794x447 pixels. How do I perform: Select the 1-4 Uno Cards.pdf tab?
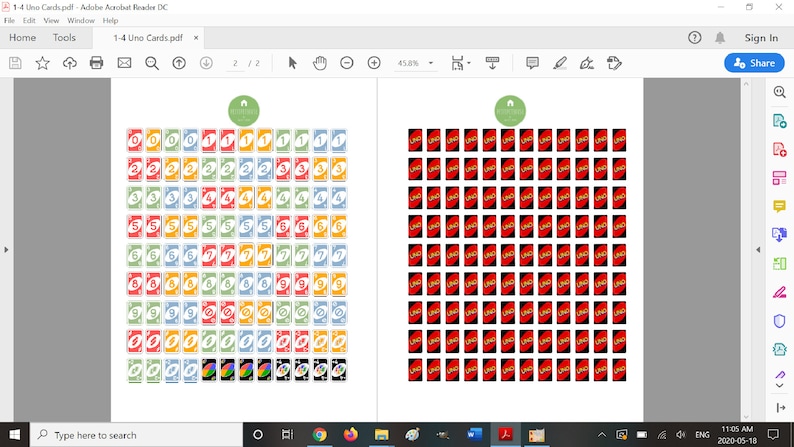click(x=148, y=38)
